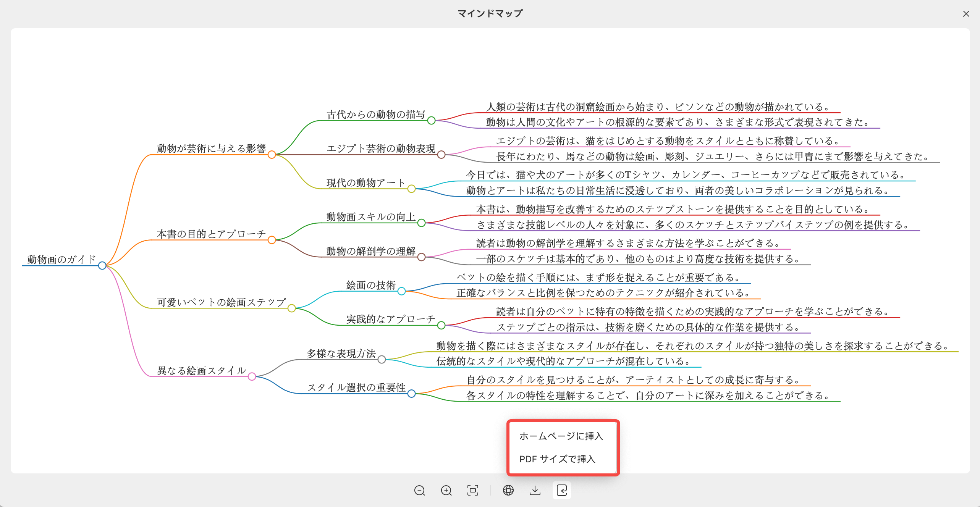Select the 絵画の技術 label
Viewport: 980px width, 507px height.
[x=371, y=285]
